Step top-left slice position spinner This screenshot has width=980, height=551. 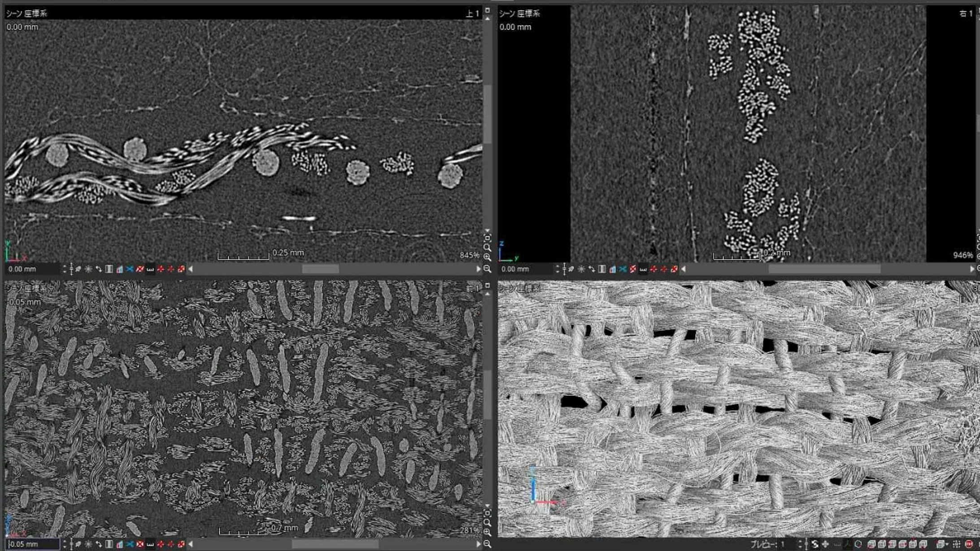pyautogui.click(x=65, y=269)
